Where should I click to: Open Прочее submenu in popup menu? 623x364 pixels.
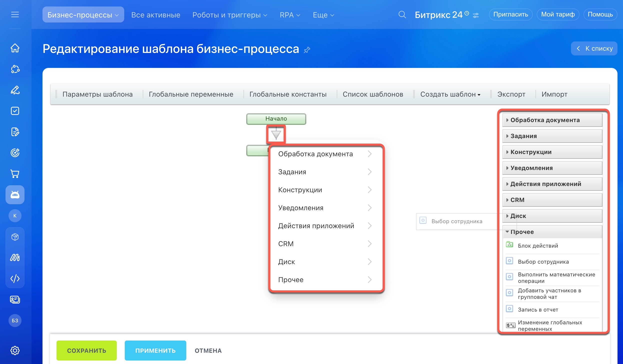326,280
